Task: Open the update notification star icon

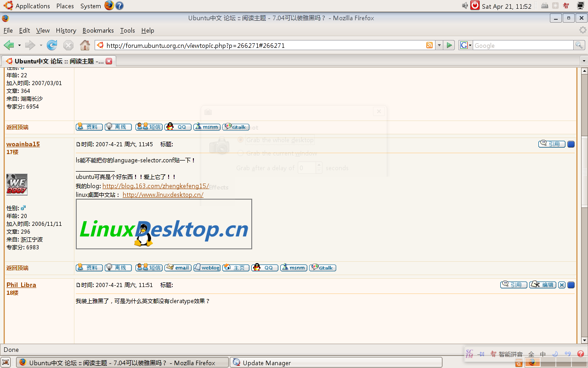Action: coord(555,6)
